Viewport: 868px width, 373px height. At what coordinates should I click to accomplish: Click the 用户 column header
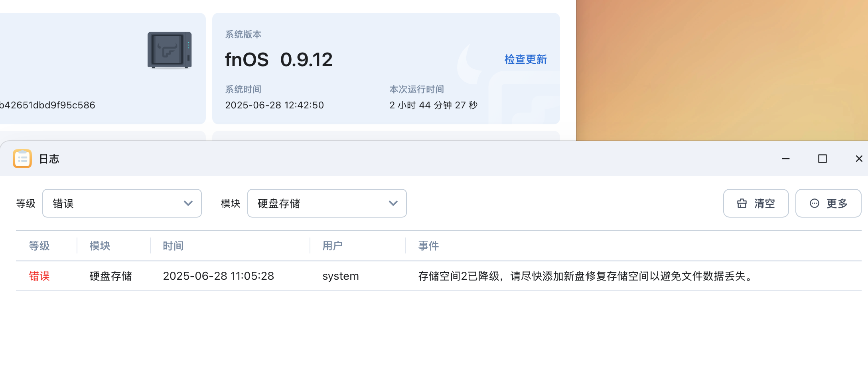333,245
